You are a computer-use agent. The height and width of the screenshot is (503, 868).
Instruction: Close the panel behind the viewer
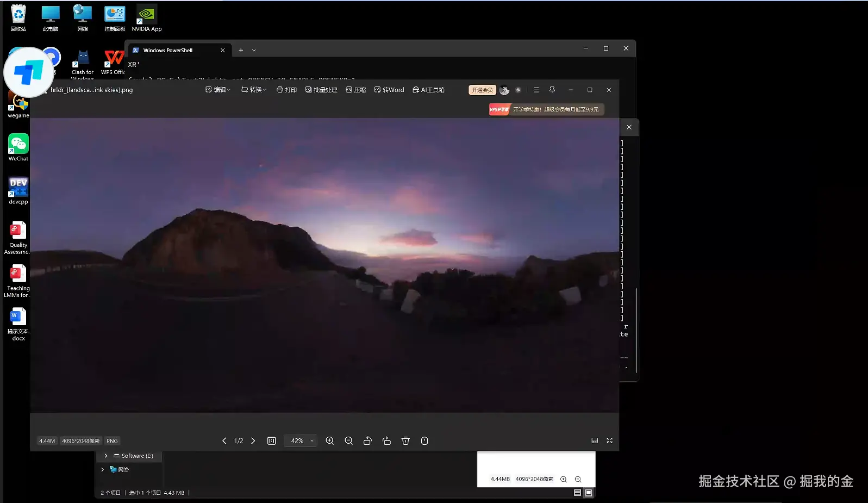pos(629,127)
